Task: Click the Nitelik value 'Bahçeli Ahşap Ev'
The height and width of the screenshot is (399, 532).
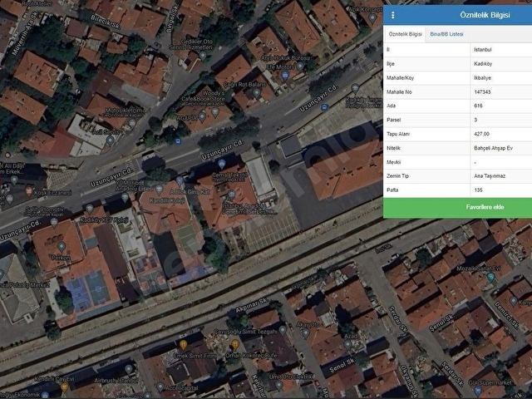Action: [x=493, y=148]
